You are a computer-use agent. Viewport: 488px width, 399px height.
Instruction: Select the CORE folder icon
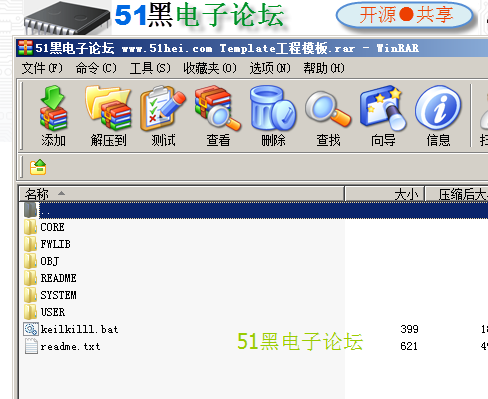point(30,227)
